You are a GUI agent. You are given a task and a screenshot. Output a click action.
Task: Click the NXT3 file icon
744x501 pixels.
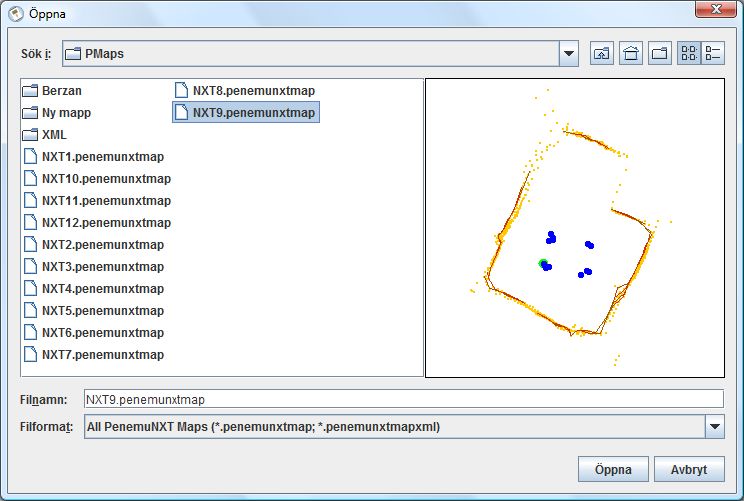coord(30,266)
